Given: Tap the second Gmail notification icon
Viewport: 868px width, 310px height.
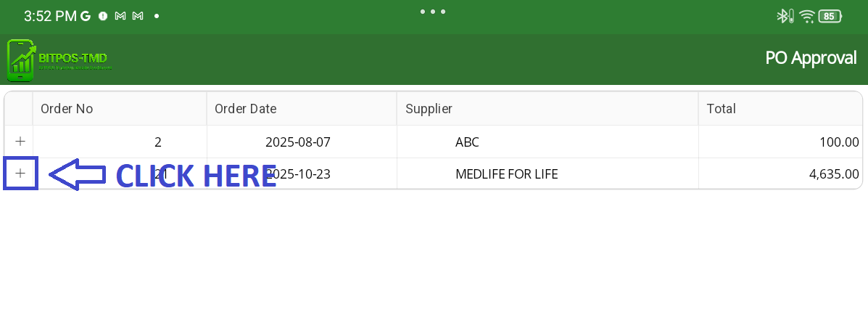Looking at the screenshot, I should click(138, 15).
